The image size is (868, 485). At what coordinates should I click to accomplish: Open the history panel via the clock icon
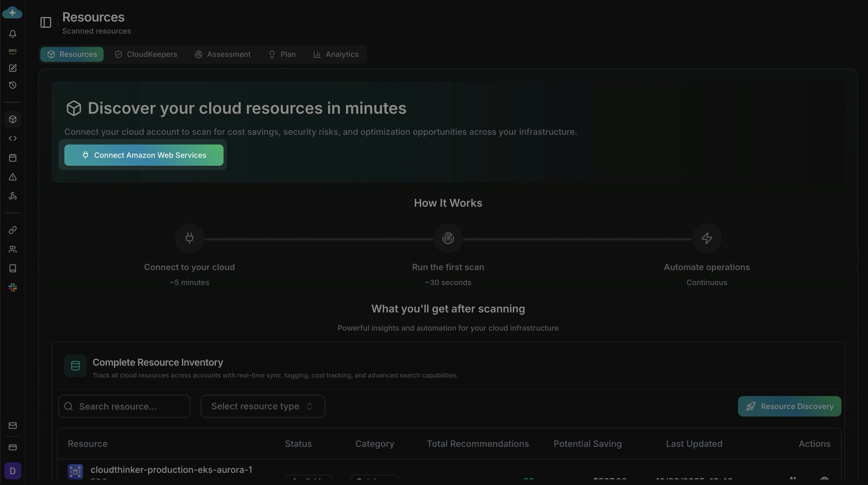coord(13,85)
